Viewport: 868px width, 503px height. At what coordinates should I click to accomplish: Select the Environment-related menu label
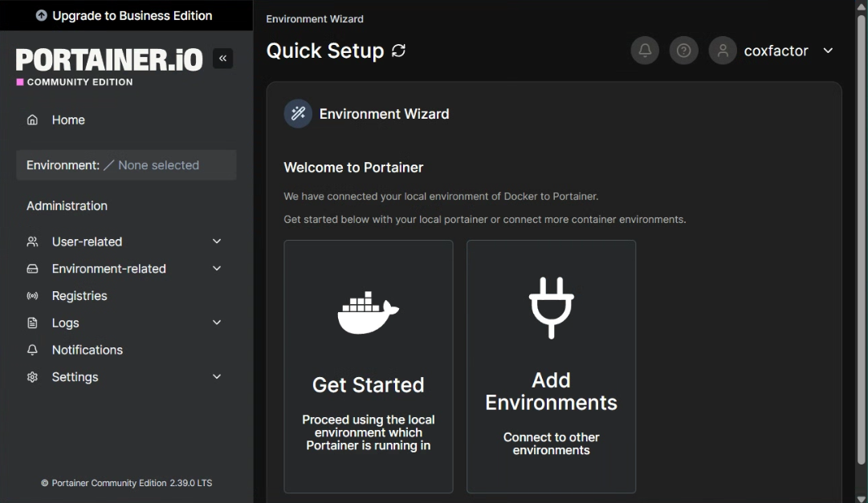(x=109, y=269)
